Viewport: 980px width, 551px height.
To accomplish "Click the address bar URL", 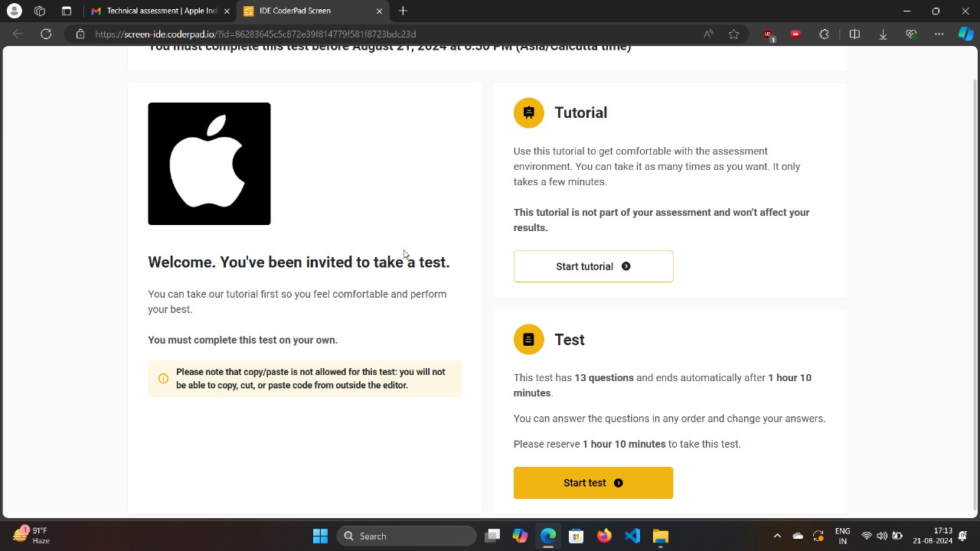I will (255, 34).
